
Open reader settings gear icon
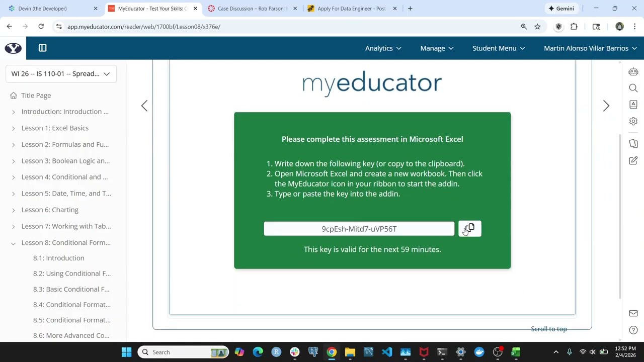[633, 121]
